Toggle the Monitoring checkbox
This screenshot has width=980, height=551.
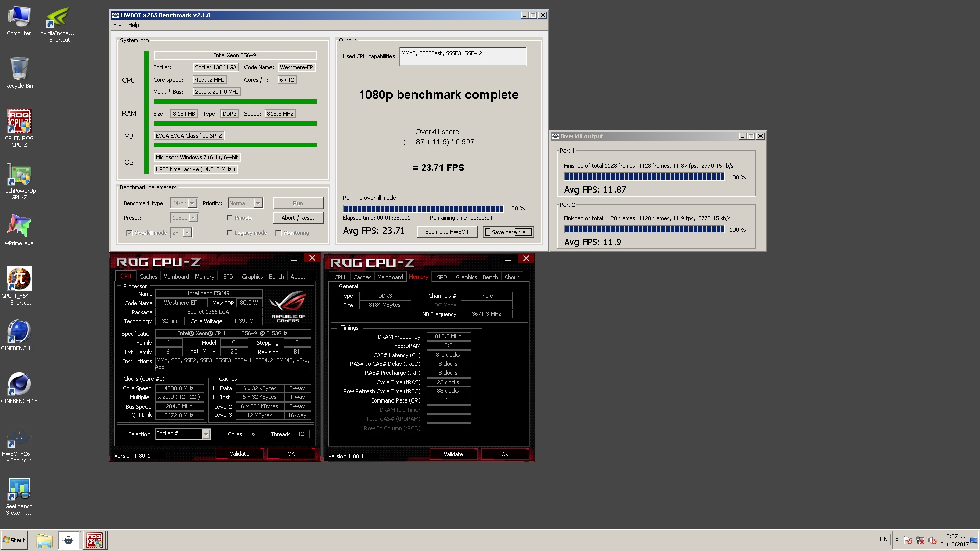278,233
